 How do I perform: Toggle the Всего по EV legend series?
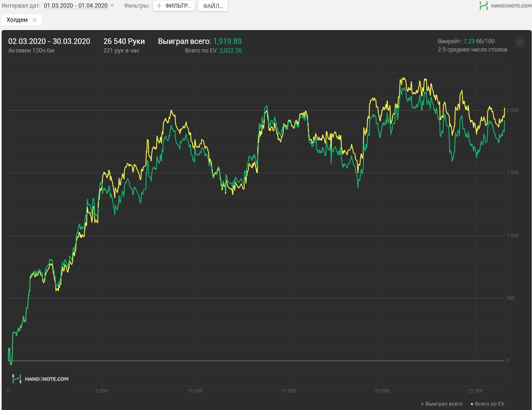click(x=487, y=404)
